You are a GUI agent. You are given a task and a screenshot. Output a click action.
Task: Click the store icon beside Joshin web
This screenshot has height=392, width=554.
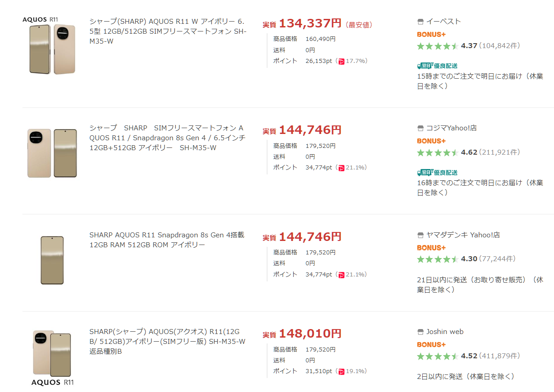click(x=420, y=332)
